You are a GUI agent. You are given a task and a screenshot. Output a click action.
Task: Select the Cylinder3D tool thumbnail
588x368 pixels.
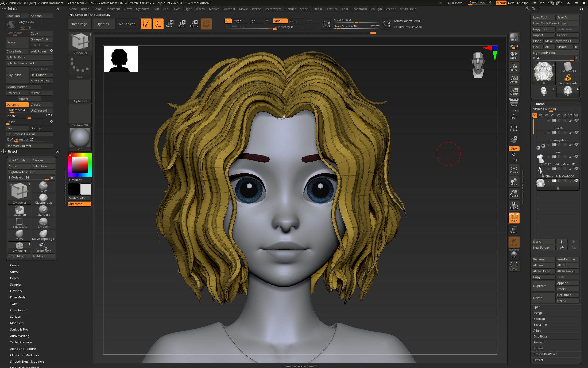pyautogui.click(x=568, y=67)
